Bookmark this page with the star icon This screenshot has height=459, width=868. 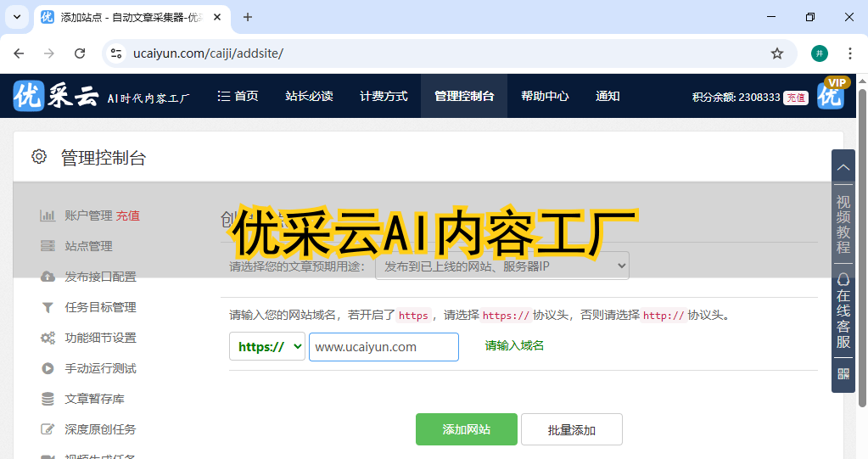[x=776, y=53]
